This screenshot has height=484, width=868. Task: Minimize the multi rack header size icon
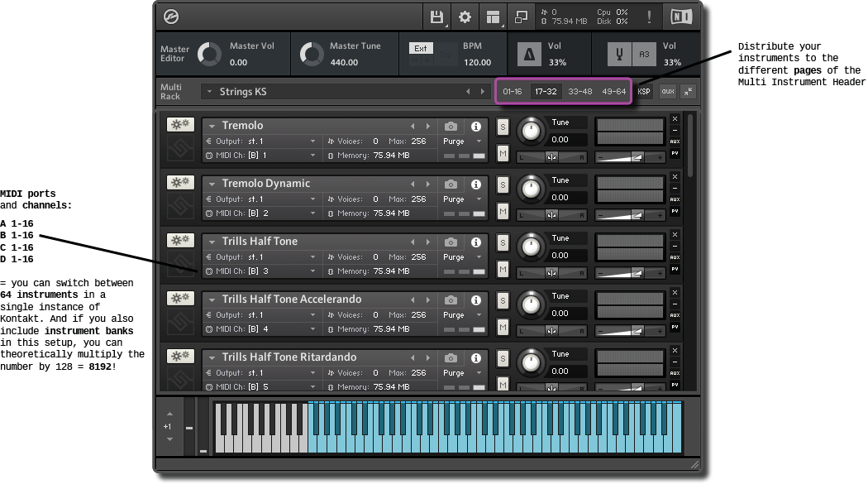pos(688,91)
